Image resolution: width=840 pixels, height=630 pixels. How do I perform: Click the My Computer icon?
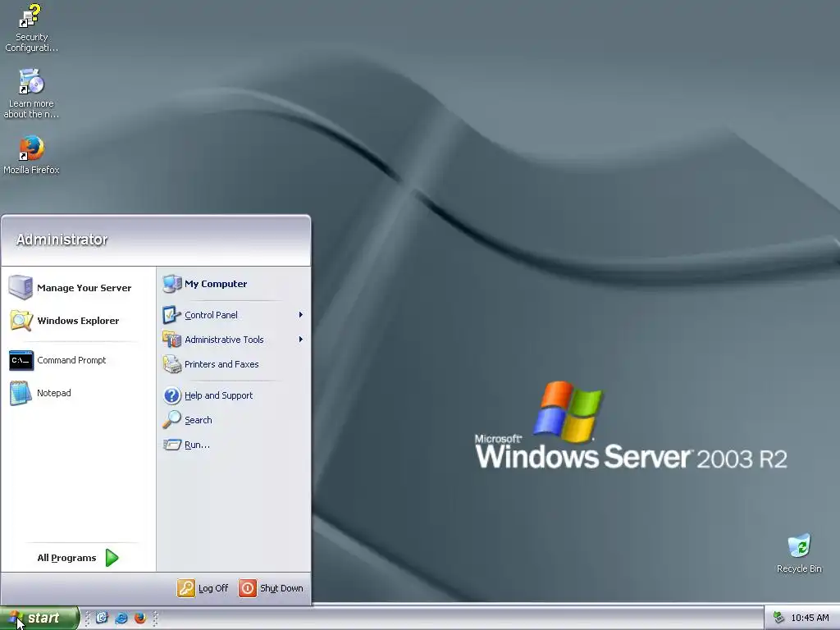coord(172,283)
